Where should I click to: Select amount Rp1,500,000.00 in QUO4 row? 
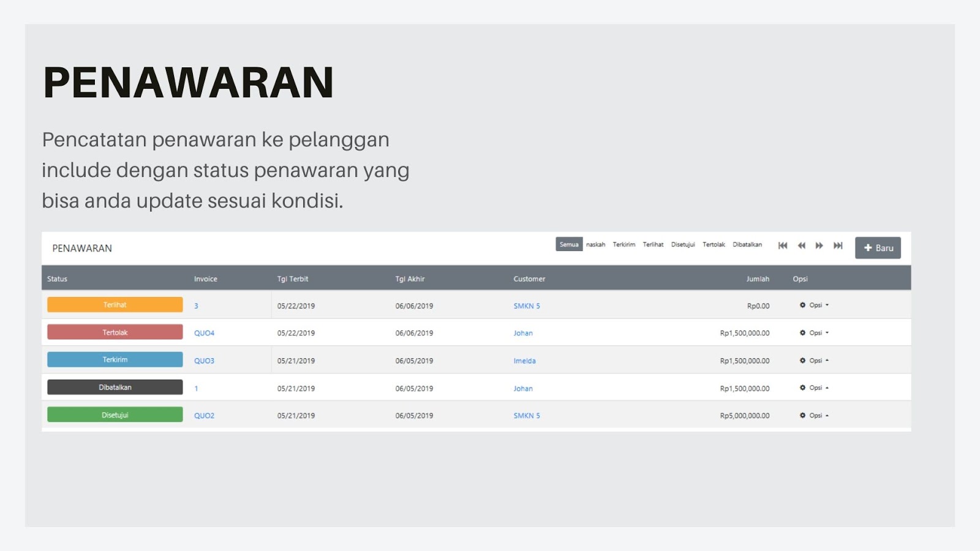pyautogui.click(x=745, y=333)
